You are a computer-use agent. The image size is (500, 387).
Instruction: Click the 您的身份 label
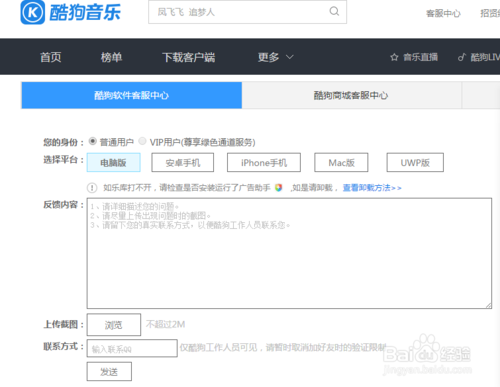63,143
